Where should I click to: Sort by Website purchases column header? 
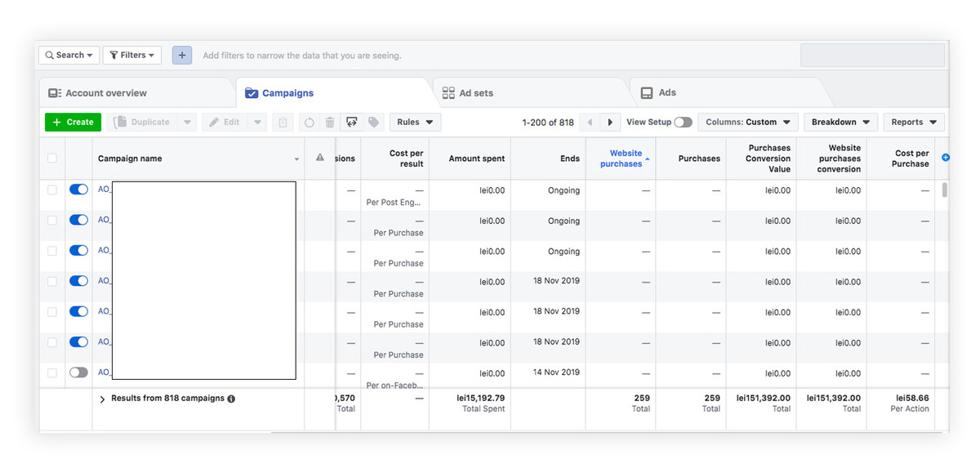(x=621, y=158)
